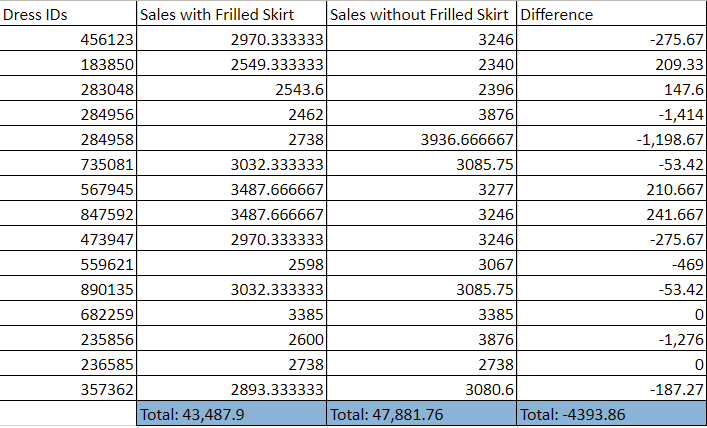707x428 pixels.
Task: Click the dress ID 456123 cell
Action: click(68, 39)
